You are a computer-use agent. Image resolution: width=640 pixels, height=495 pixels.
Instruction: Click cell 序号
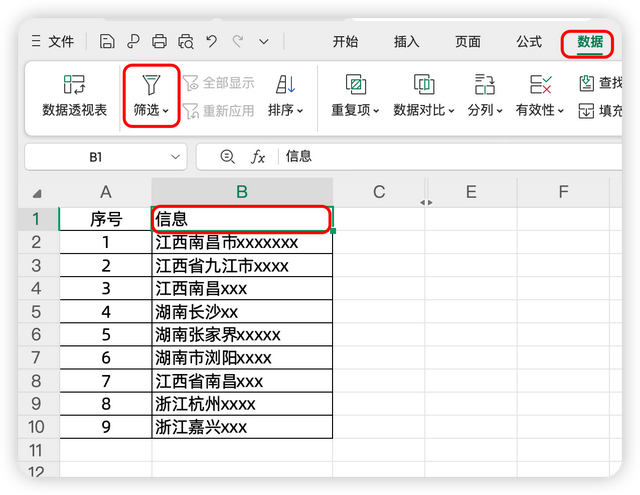click(106, 219)
